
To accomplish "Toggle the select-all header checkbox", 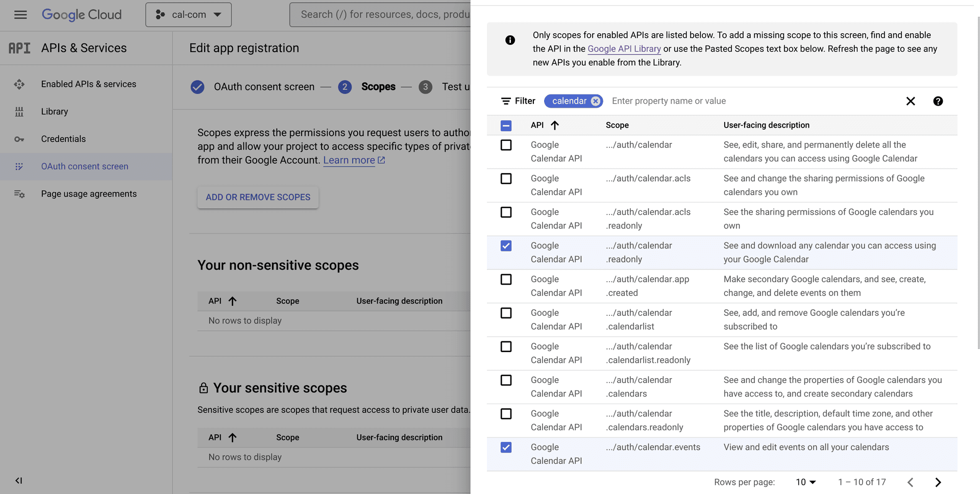I will coord(506,126).
